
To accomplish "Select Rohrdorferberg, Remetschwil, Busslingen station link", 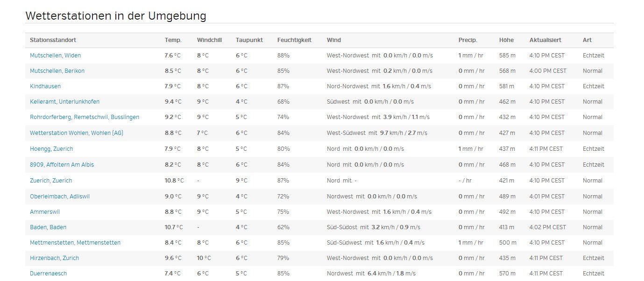I will (85, 117).
